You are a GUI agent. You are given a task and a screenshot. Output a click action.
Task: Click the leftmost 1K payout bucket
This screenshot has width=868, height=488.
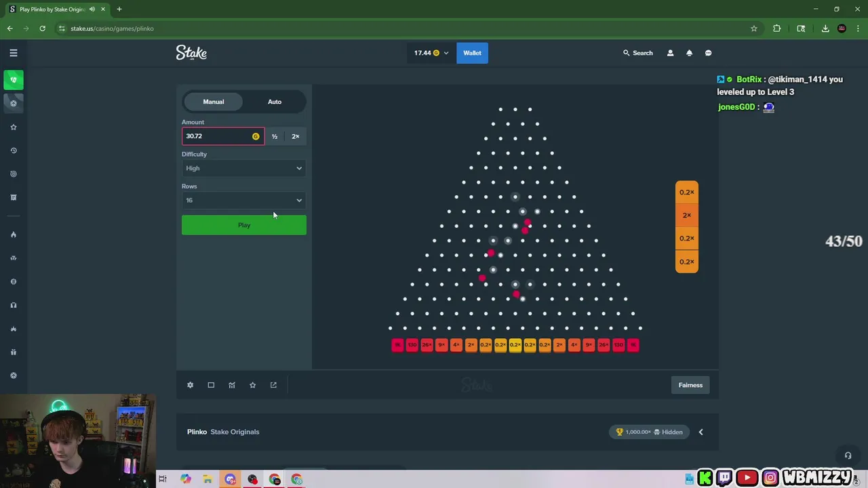point(397,345)
